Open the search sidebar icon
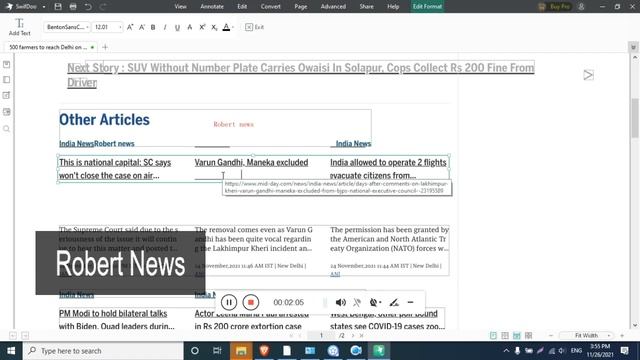 tap(7, 129)
